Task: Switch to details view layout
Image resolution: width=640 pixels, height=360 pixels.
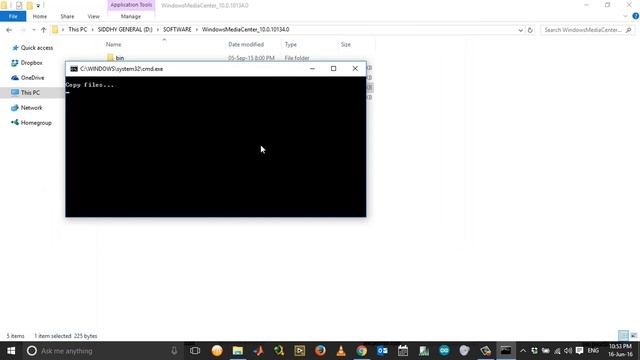Action: [x=623, y=336]
